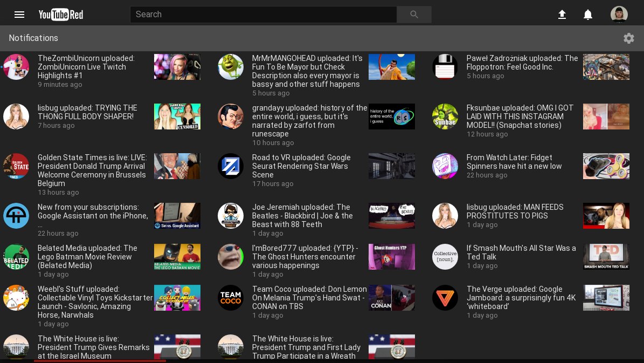Open Trump Remarks at Israel Museum notification
644x363 pixels.
point(93,347)
